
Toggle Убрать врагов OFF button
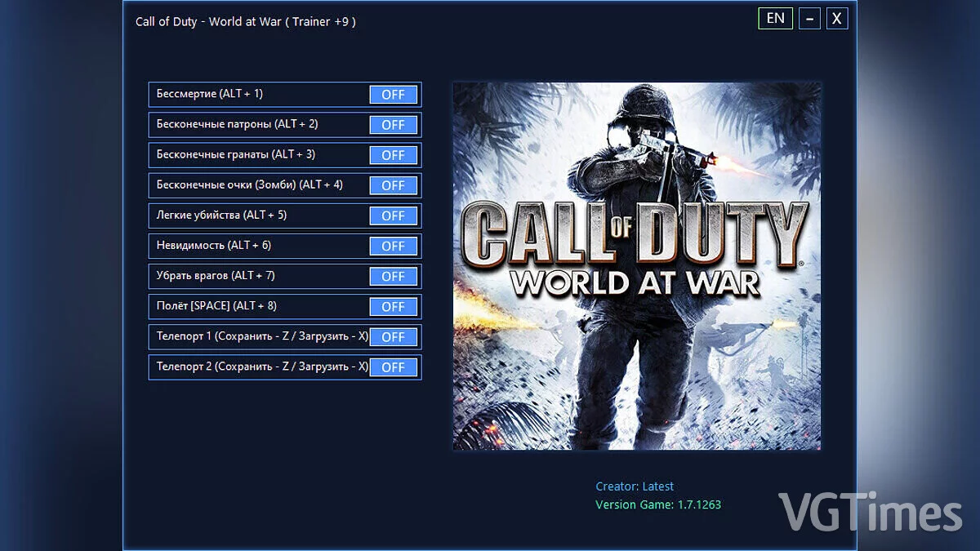pyautogui.click(x=393, y=276)
